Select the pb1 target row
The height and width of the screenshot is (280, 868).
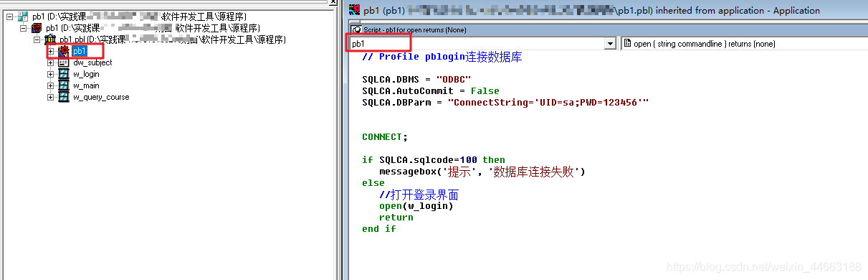click(x=152, y=28)
